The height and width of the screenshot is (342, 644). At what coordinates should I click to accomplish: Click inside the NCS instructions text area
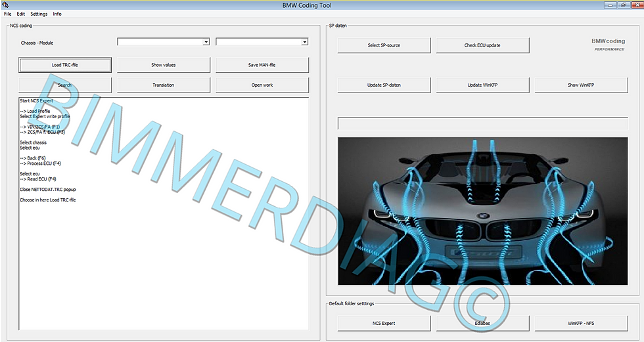click(164, 213)
